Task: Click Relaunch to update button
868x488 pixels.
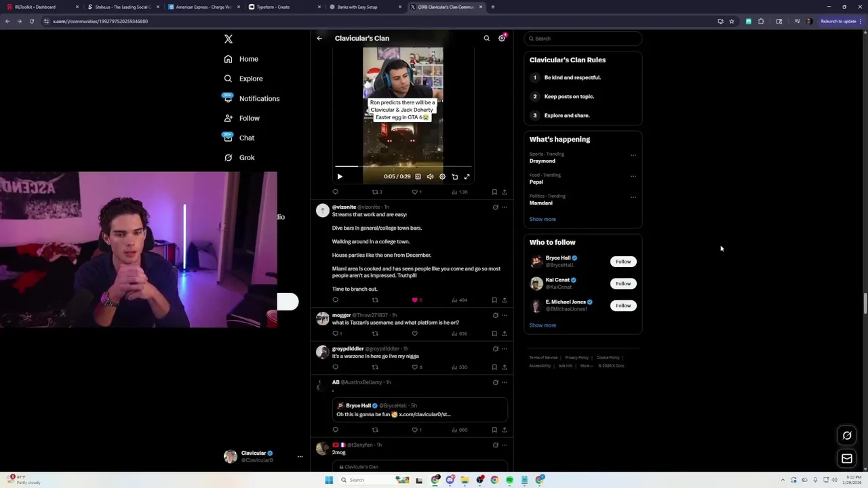Action: tap(842, 21)
